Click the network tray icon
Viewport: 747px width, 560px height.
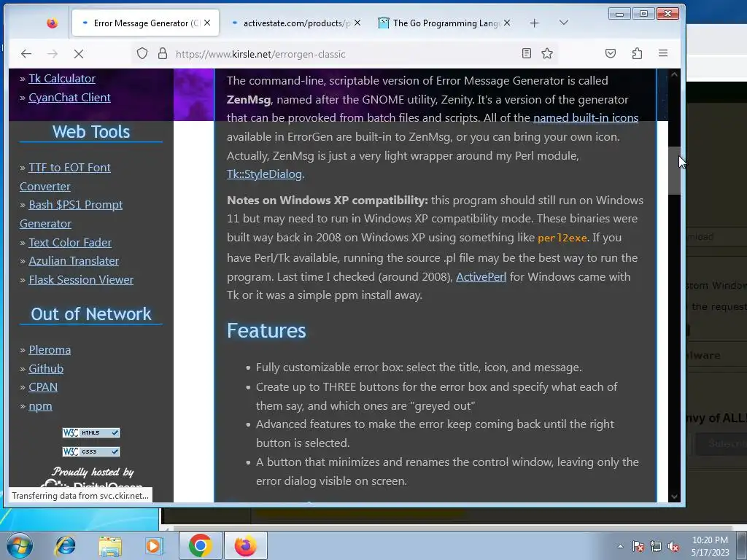[656, 546]
